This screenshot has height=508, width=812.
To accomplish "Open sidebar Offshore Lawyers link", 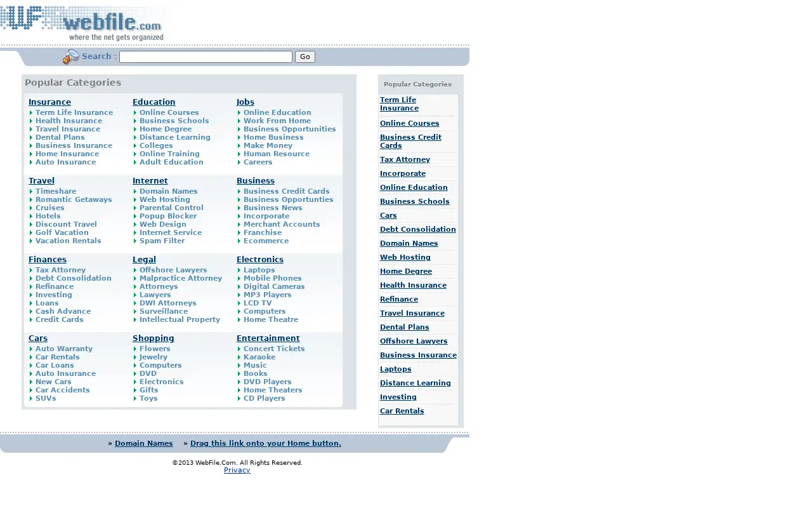I will 414,342.
